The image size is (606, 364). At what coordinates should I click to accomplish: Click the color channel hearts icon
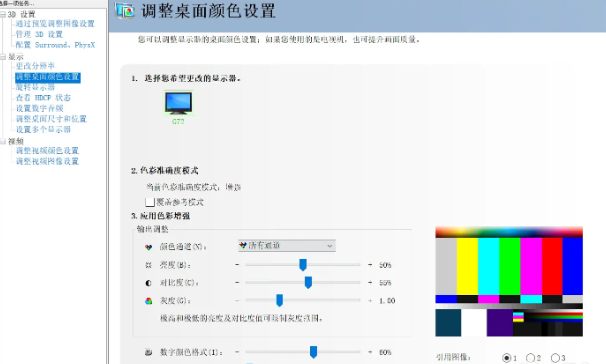point(148,247)
